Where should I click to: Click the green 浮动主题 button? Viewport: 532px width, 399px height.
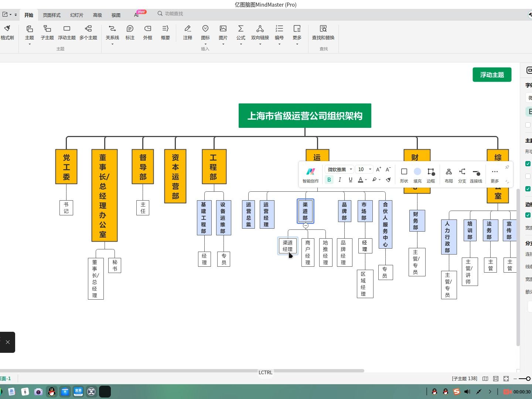[x=492, y=75]
